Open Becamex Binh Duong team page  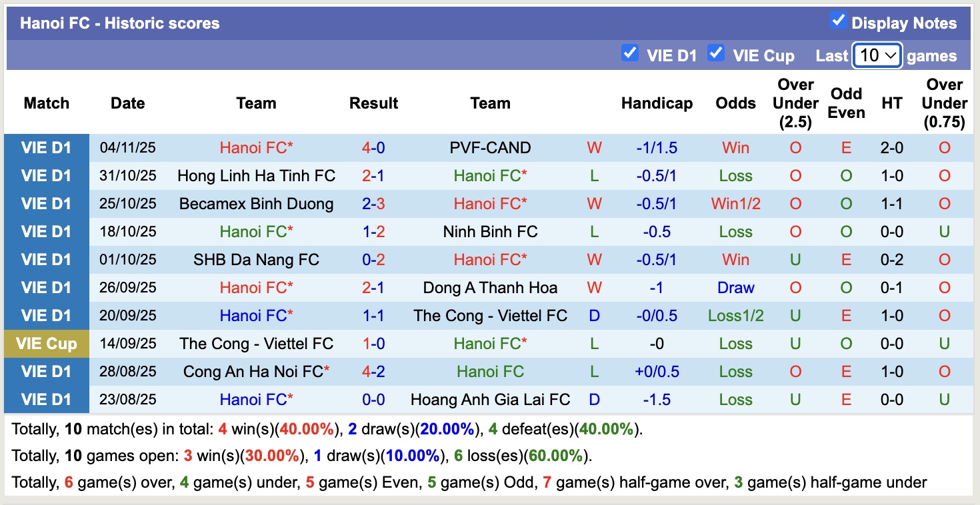[x=256, y=204]
